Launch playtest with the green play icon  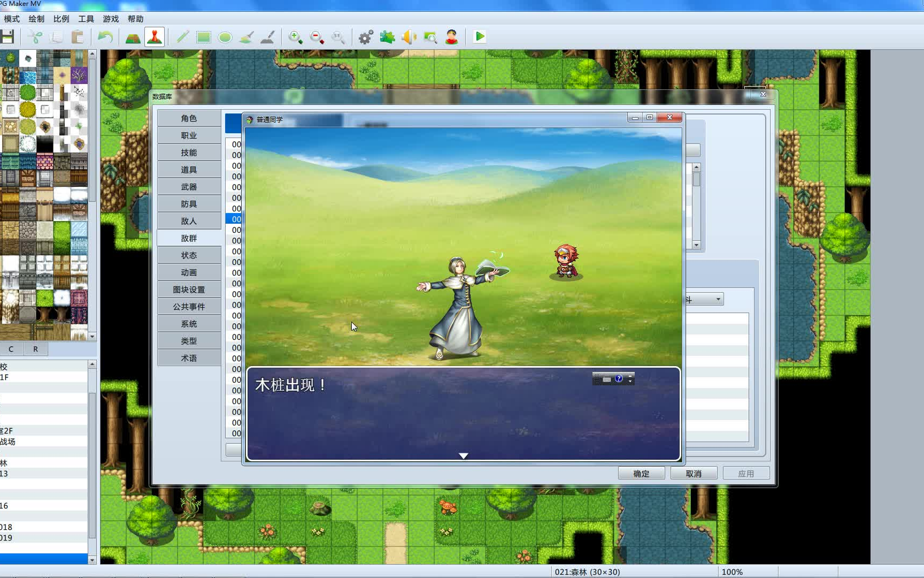pos(480,37)
